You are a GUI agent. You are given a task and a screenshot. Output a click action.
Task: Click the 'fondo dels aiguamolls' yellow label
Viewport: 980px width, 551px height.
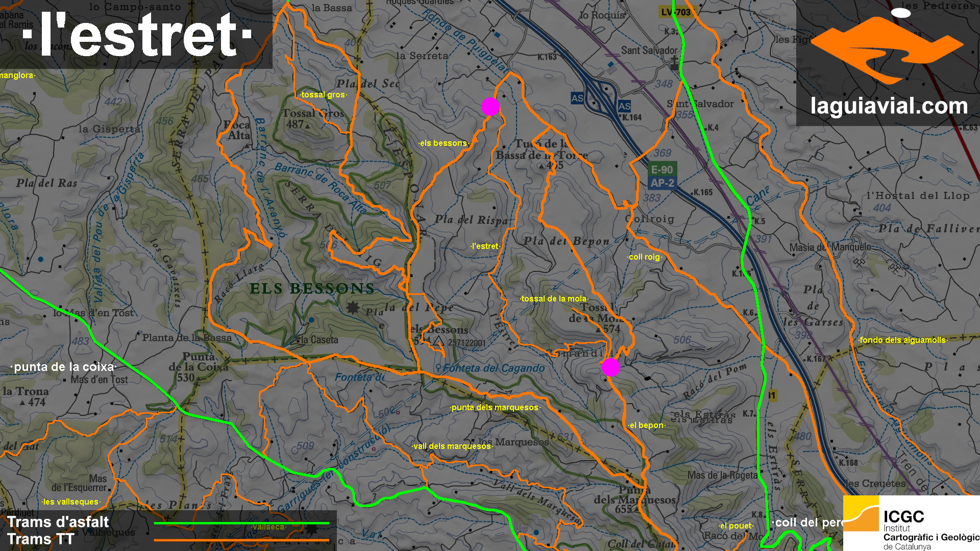[902, 340]
